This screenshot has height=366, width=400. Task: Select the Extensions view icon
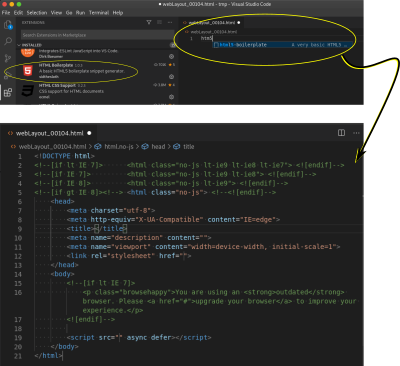[8, 92]
